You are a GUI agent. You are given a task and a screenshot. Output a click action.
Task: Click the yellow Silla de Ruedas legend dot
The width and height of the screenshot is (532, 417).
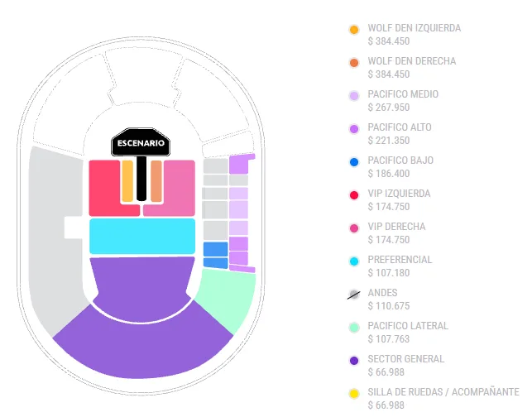click(x=354, y=394)
